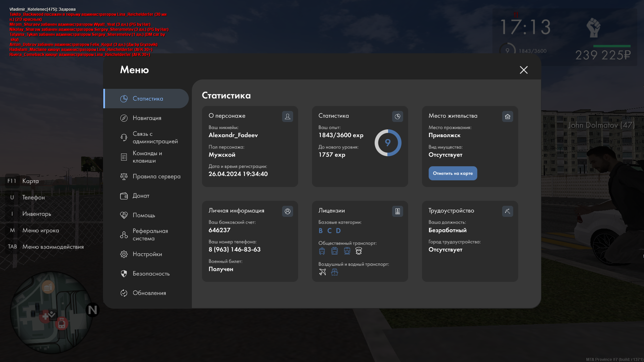
Task: Open the Донат section
Action: [x=141, y=196]
